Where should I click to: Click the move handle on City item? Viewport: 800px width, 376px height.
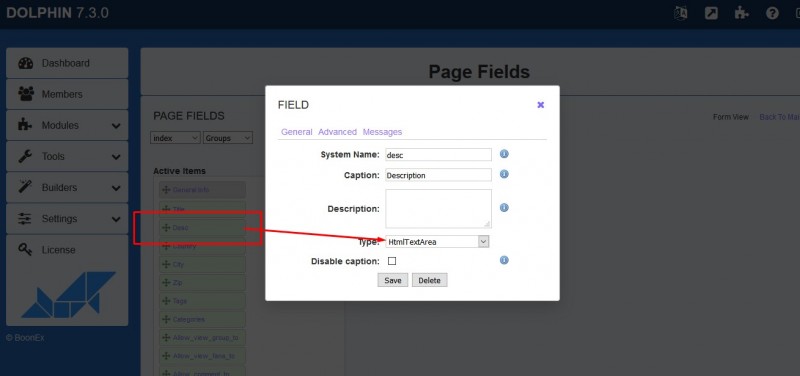tap(166, 265)
